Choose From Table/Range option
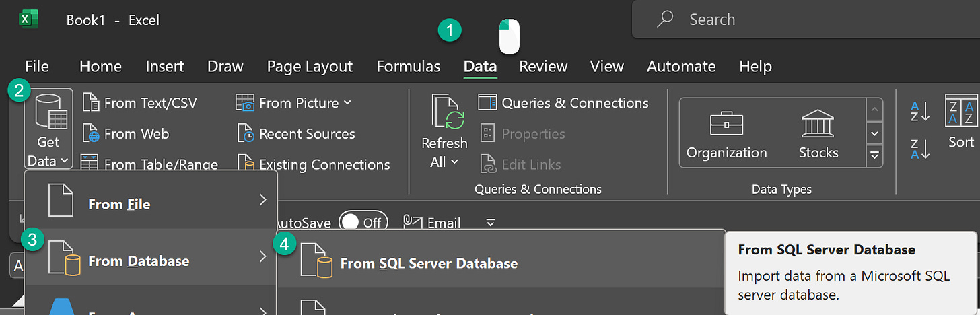 click(x=149, y=164)
